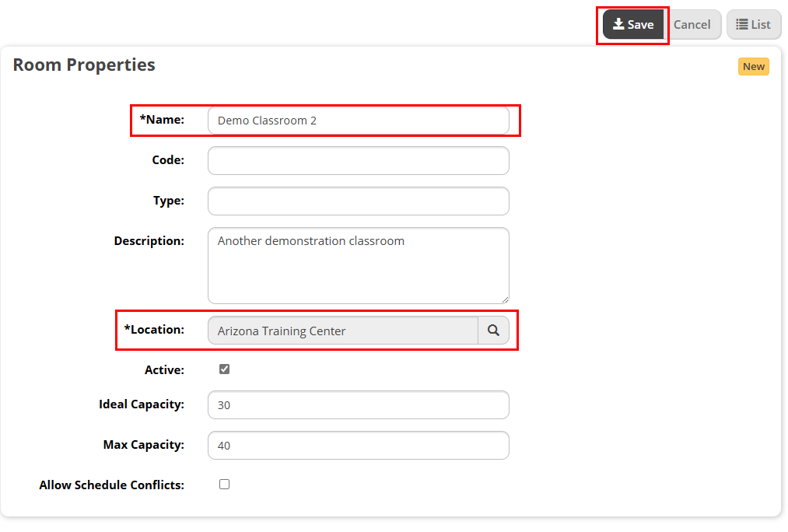Click the Type: label
Screen dimensions: 788x532
coord(169,201)
